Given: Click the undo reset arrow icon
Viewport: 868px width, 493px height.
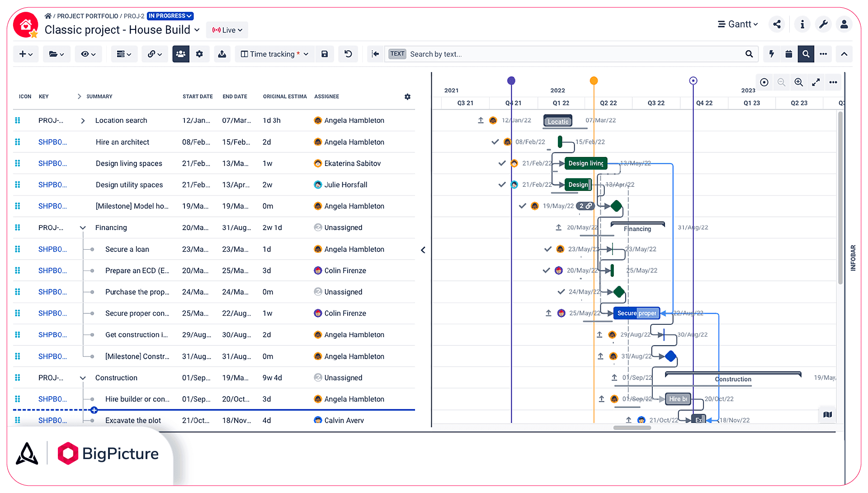Looking at the screenshot, I should pos(348,54).
